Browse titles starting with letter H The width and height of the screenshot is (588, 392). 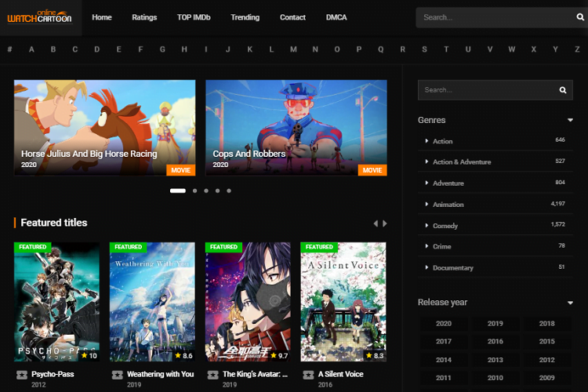tap(184, 49)
